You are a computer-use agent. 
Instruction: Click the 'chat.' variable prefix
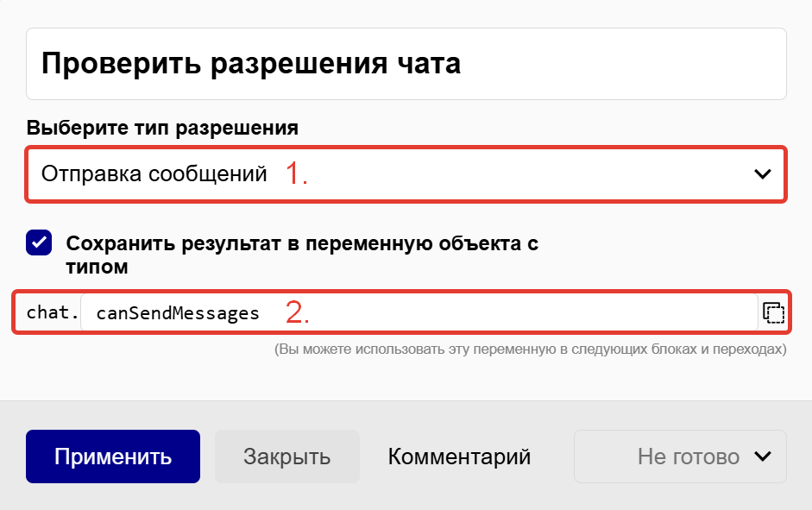[x=53, y=312]
